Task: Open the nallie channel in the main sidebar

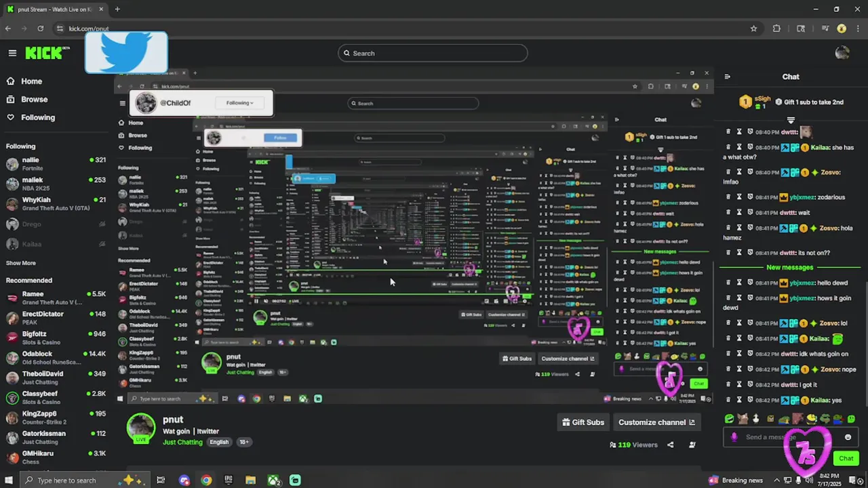Action: 56,163
